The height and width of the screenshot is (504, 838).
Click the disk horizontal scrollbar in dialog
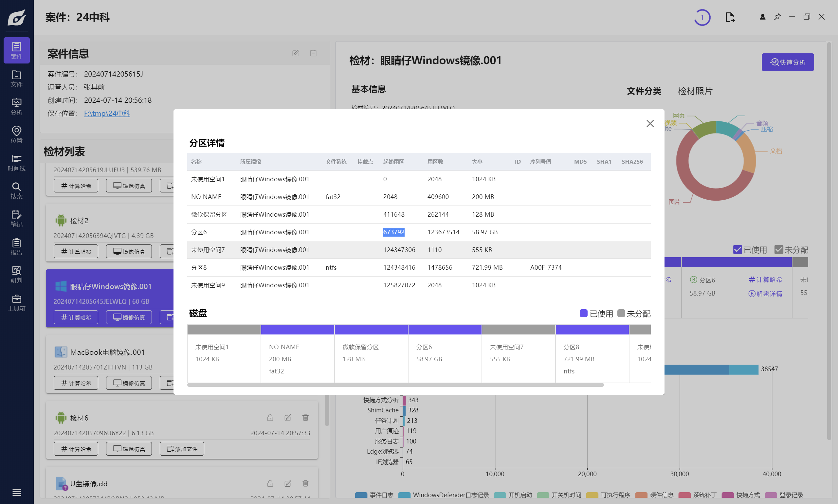[395, 385]
